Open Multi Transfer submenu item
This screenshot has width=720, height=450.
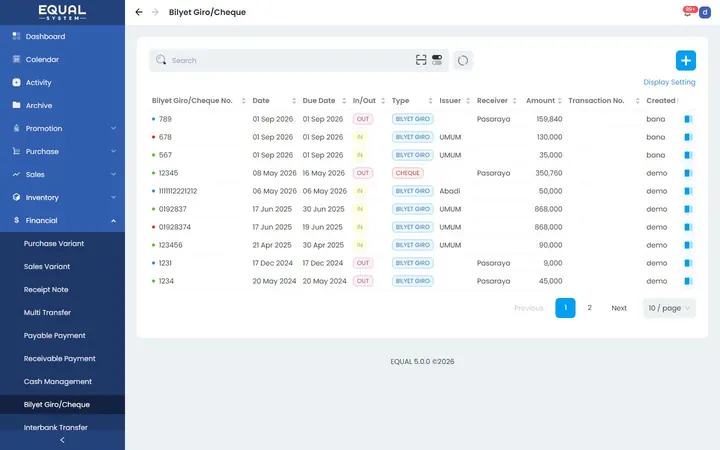pos(47,312)
